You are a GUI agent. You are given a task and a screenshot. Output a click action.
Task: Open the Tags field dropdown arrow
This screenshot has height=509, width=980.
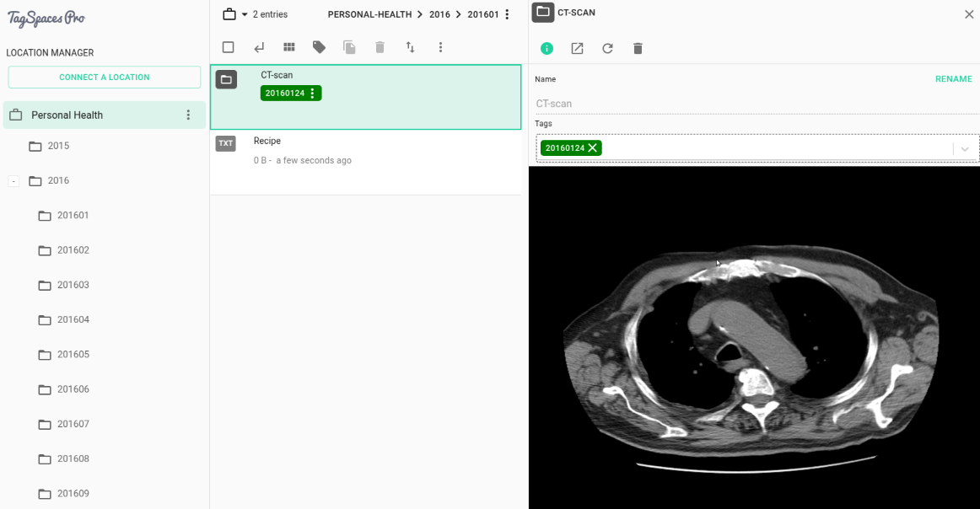(965, 147)
